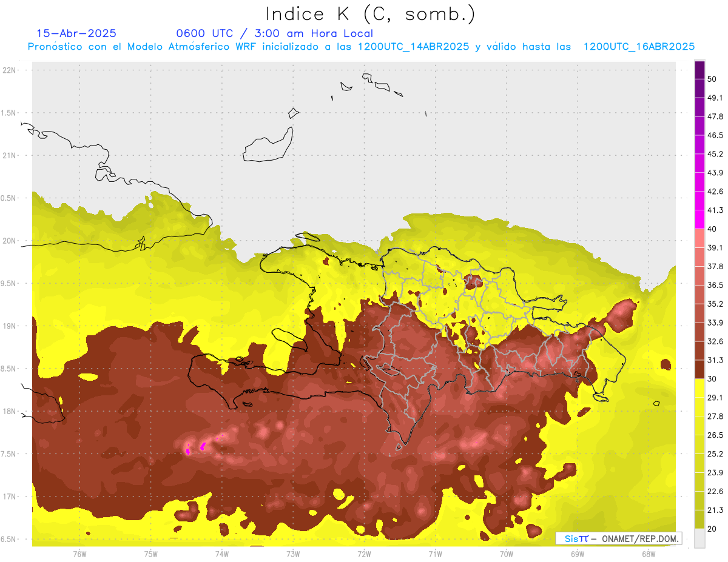
Task: Click the '76W' longitude label
Action: click(79, 554)
